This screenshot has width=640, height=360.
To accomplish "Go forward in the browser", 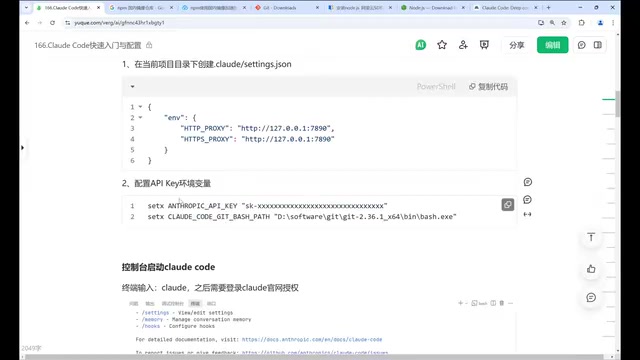I will click(x=40, y=23).
